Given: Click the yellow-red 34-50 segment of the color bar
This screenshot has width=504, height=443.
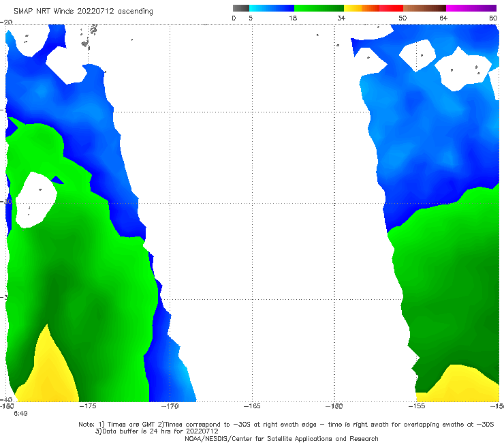Looking at the screenshot, I should pos(373,8).
